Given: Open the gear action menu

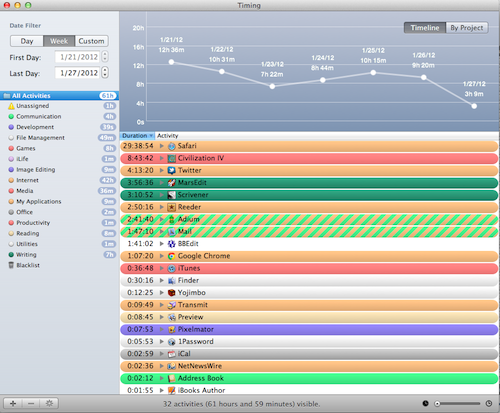Looking at the screenshot, I should (x=49, y=404).
